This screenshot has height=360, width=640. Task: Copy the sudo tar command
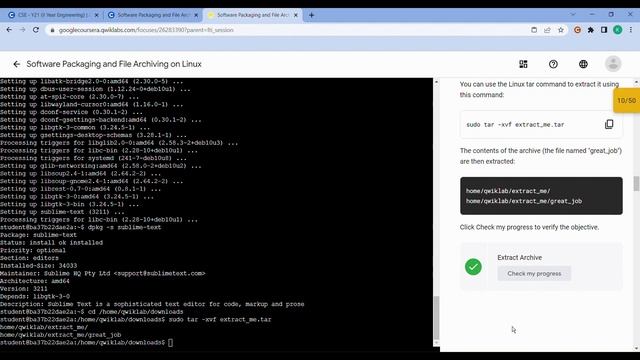pos(609,124)
